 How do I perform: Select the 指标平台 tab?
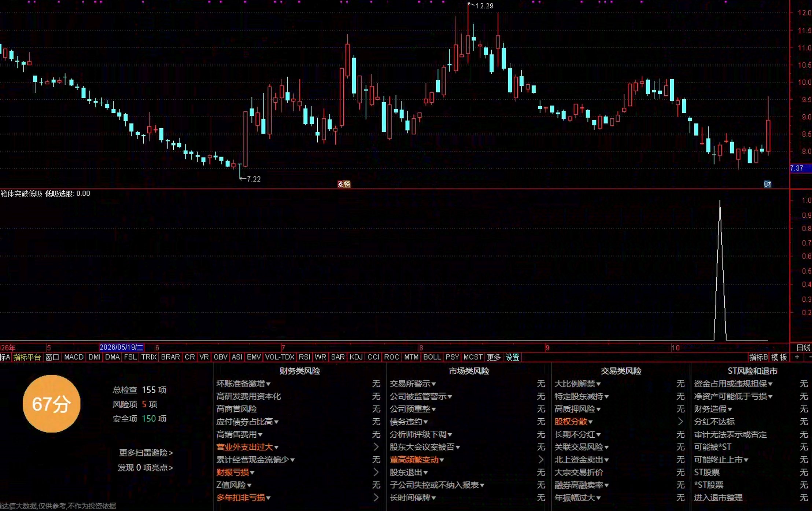27,357
